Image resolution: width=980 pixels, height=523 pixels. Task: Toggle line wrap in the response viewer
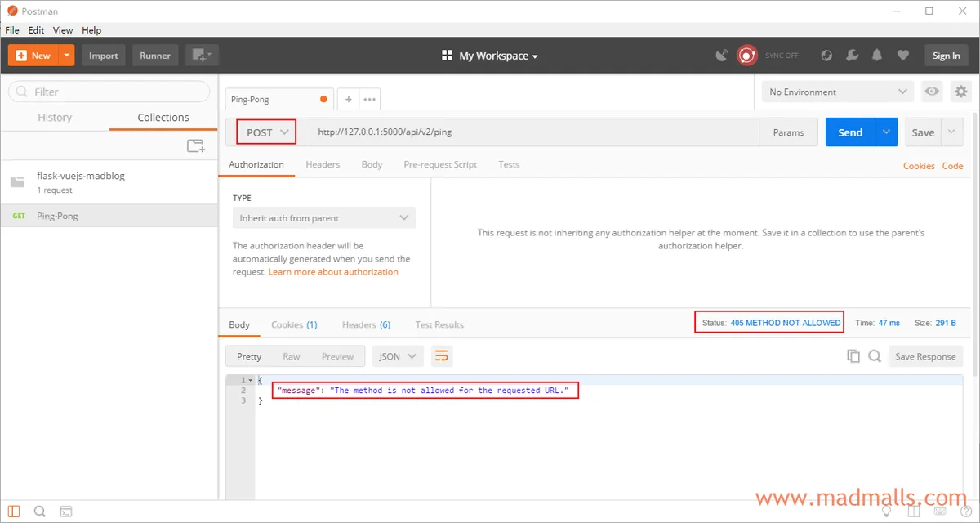coord(441,356)
